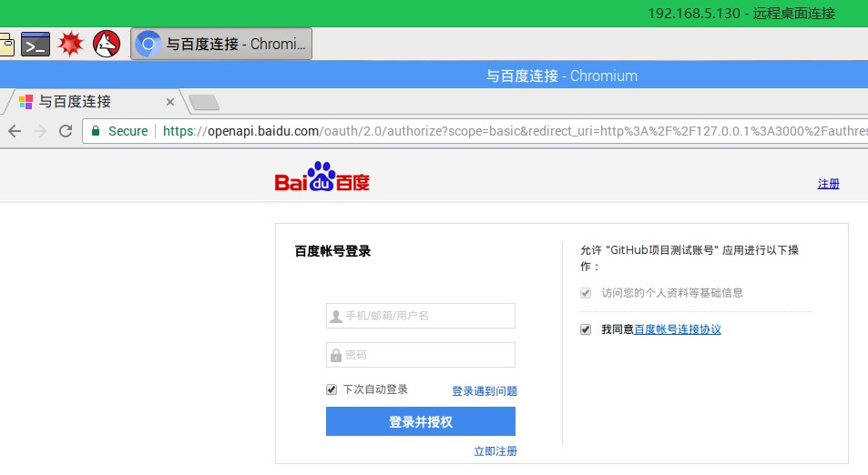Viewport: 868px width, 475px height.
Task: Click the user icon in username field
Action: 336,317
